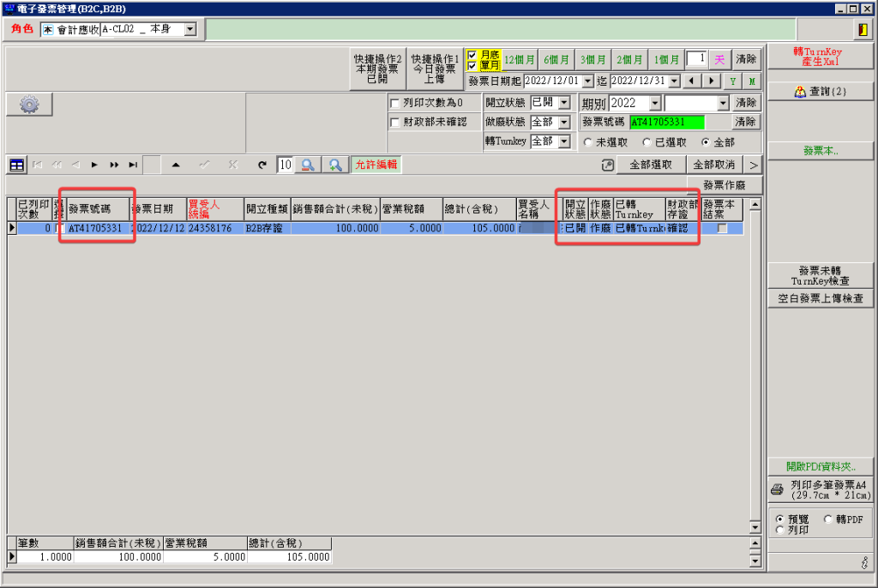Go to next record with navigator arrow
Image resolution: width=878 pixels, height=588 pixels.
click(x=94, y=165)
